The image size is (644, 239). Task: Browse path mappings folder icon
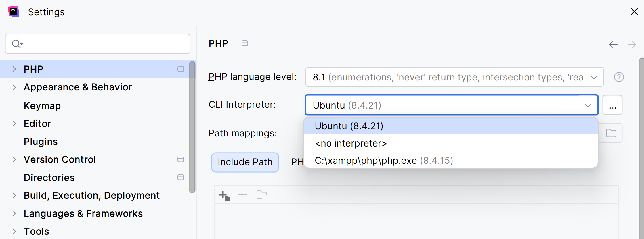coord(611,133)
